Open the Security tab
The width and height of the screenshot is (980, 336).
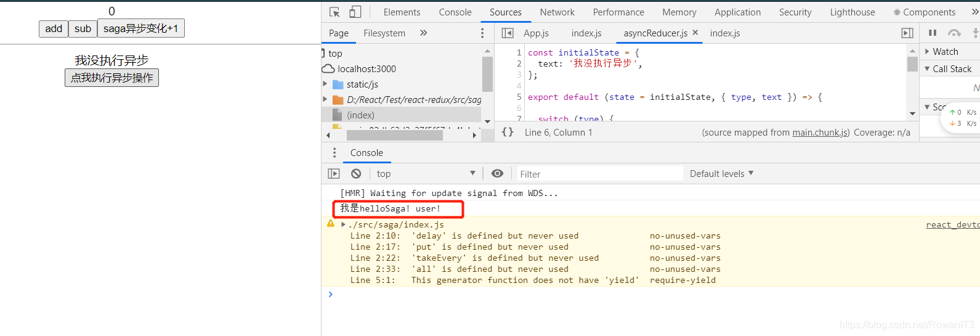(x=795, y=12)
